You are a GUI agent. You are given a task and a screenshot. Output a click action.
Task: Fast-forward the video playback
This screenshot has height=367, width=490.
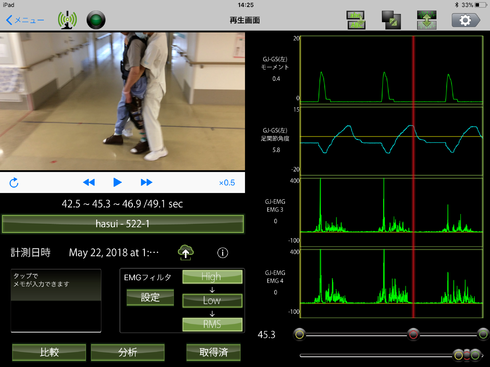[x=146, y=182]
